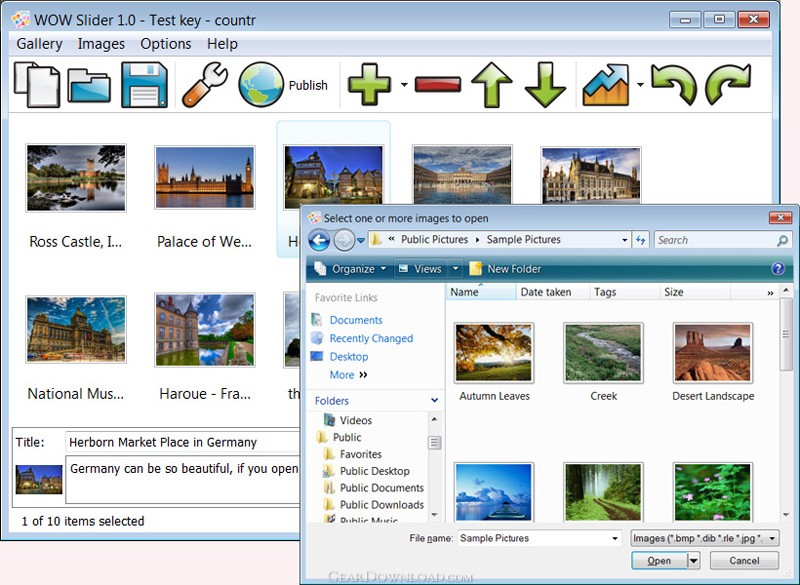Open properties with the wrench icon
The image size is (800, 585).
pyautogui.click(x=204, y=85)
